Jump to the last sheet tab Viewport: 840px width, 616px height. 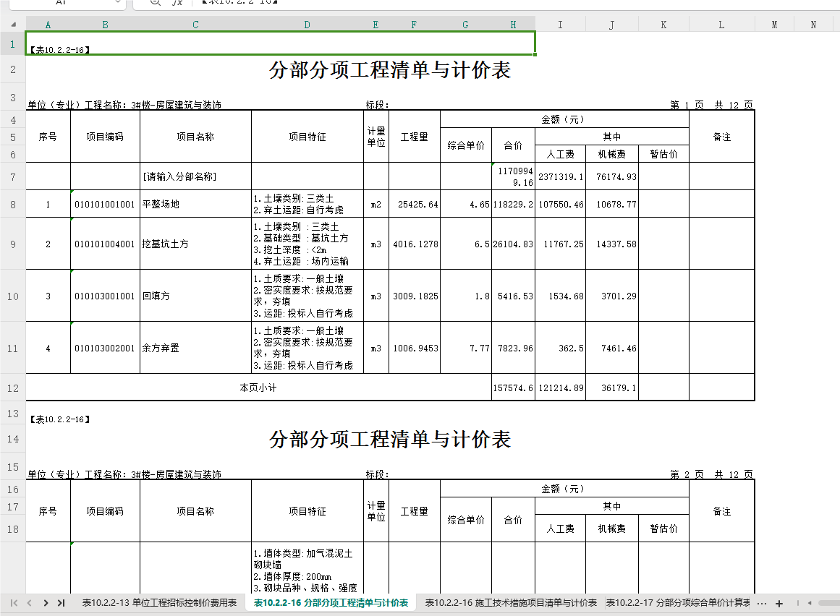point(61,603)
